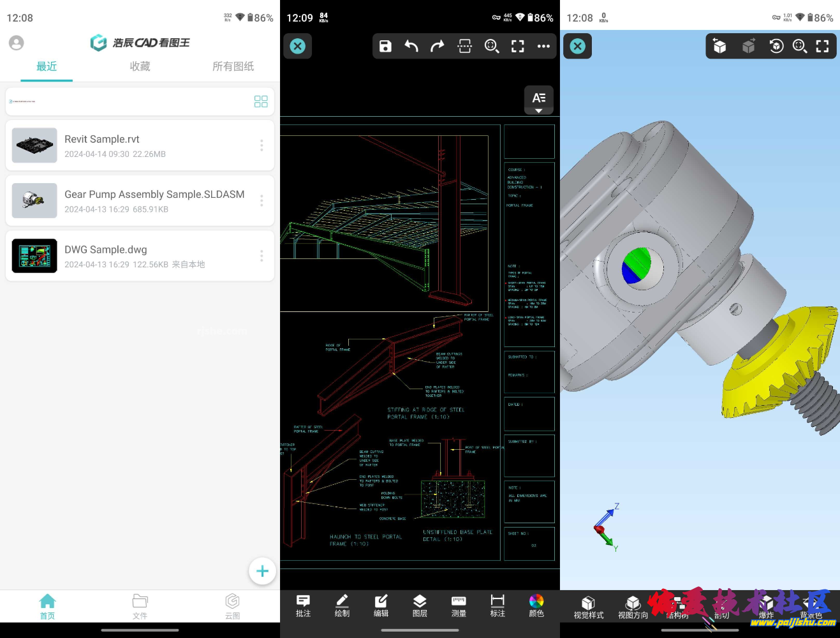The image size is (840, 638).
Task: Open the 批注 annotation tool
Action: 303,605
